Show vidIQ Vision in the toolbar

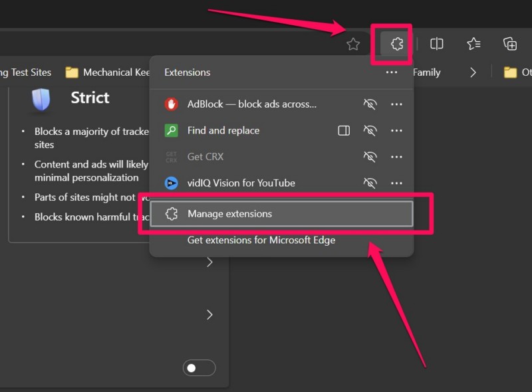pos(370,183)
